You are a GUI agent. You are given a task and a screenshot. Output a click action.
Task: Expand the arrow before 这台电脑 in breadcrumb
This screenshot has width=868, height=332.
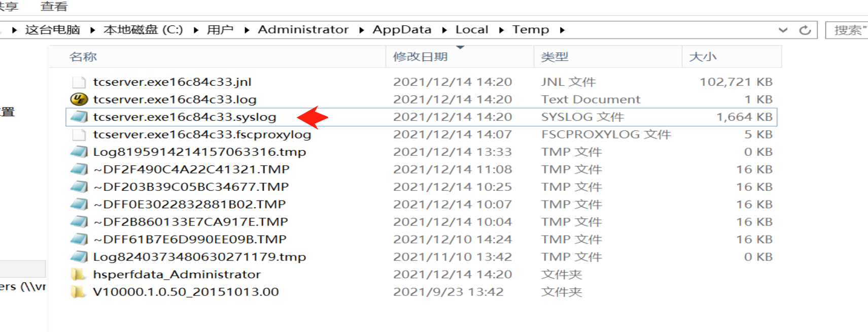coord(14,30)
